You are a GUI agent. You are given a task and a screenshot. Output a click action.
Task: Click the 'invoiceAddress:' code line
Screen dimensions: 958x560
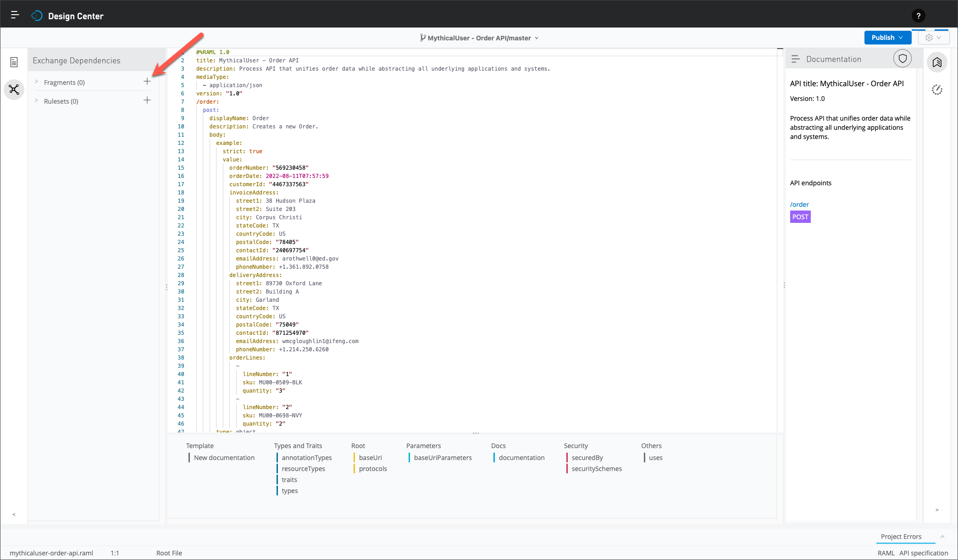254,193
